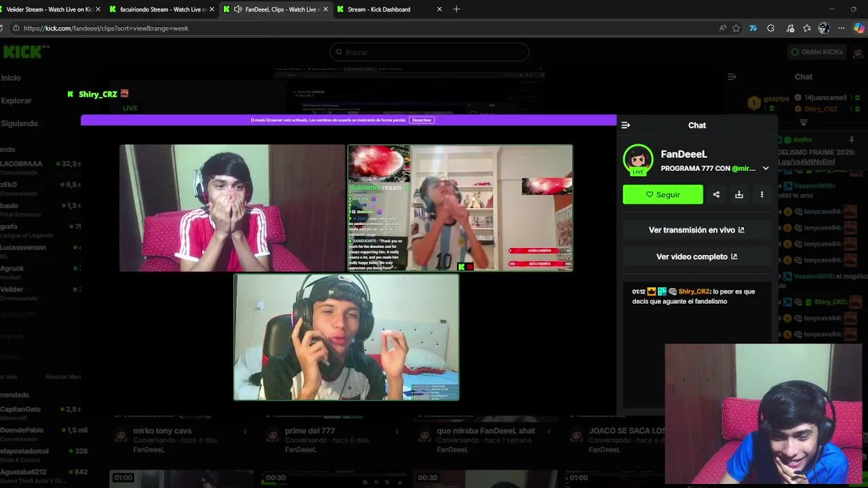This screenshot has width=868, height=488.
Task: Open browser settings three-dot menu
Action: pos(842,28)
